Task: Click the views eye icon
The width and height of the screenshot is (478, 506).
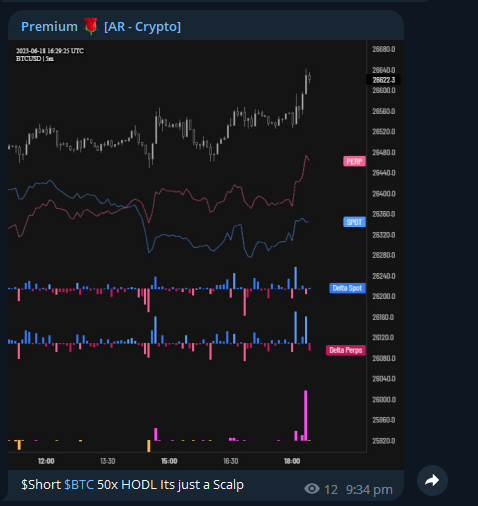Action: (x=312, y=489)
